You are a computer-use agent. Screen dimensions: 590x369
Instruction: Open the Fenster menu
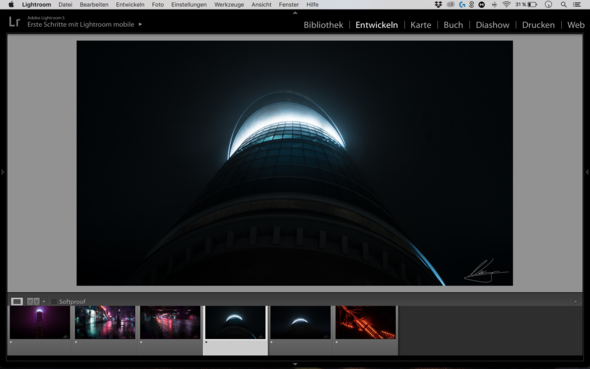(289, 5)
